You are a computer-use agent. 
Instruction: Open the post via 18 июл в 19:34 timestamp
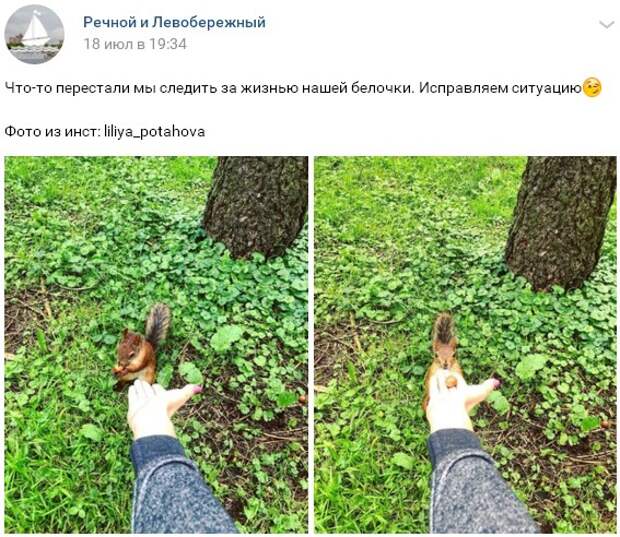tap(135, 43)
